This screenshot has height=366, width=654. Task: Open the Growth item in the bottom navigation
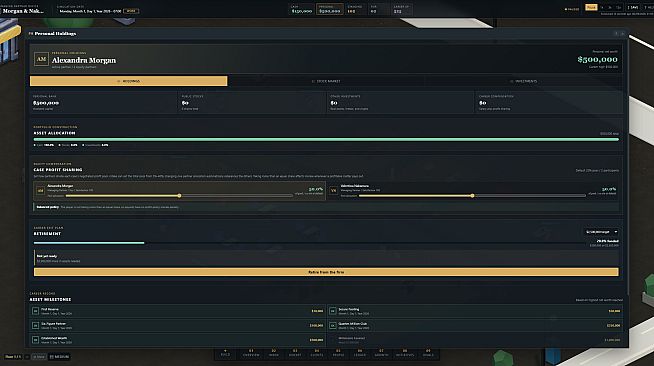[x=381, y=353]
